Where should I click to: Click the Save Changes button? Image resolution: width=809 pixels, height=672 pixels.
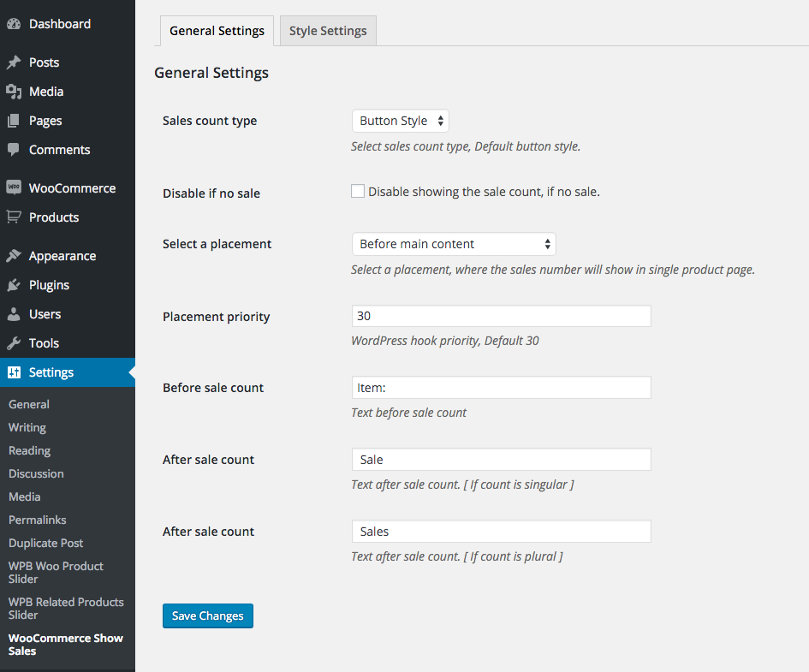(208, 616)
